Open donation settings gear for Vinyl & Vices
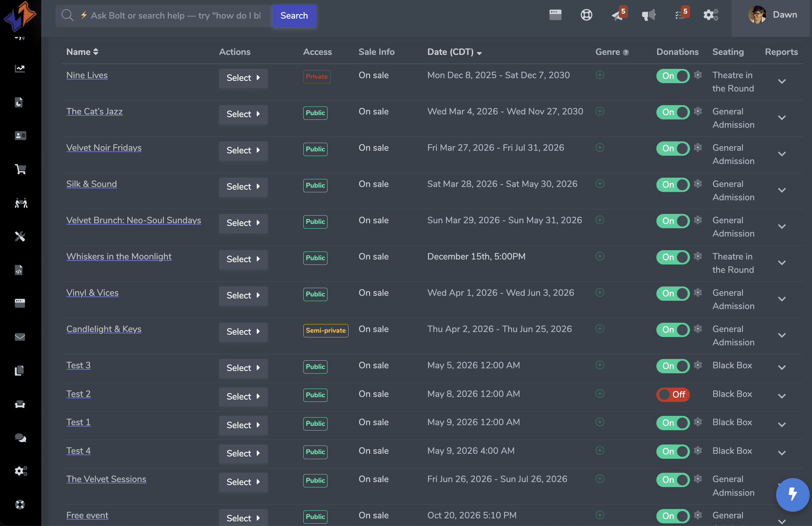Viewport: 812px width, 526px height. point(698,292)
